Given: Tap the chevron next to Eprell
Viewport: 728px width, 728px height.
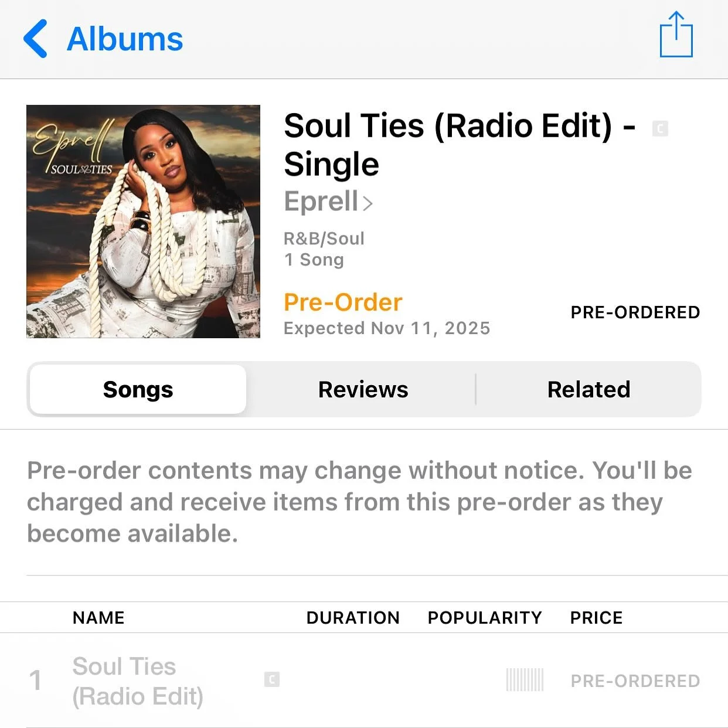Looking at the screenshot, I should (x=368, y=203).
